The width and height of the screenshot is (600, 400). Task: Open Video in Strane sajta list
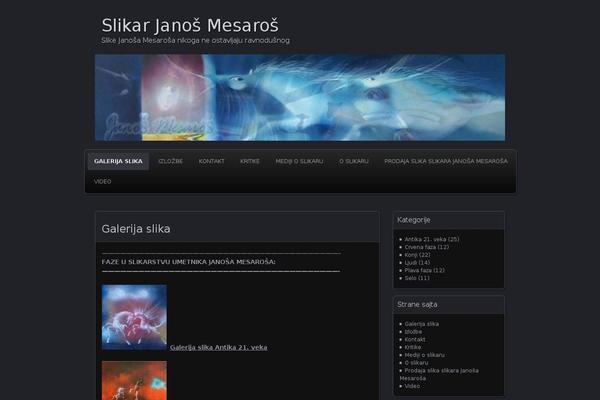click(x=412, y=386)
